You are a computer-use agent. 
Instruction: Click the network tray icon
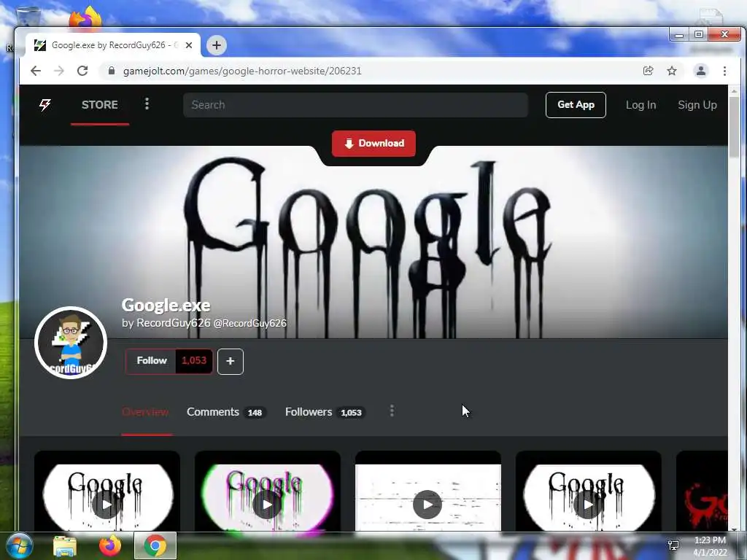(673, 545)
